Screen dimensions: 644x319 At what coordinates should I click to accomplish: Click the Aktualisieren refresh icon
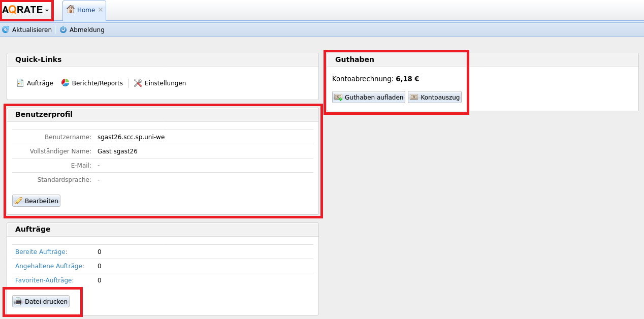tap(6, 30)
